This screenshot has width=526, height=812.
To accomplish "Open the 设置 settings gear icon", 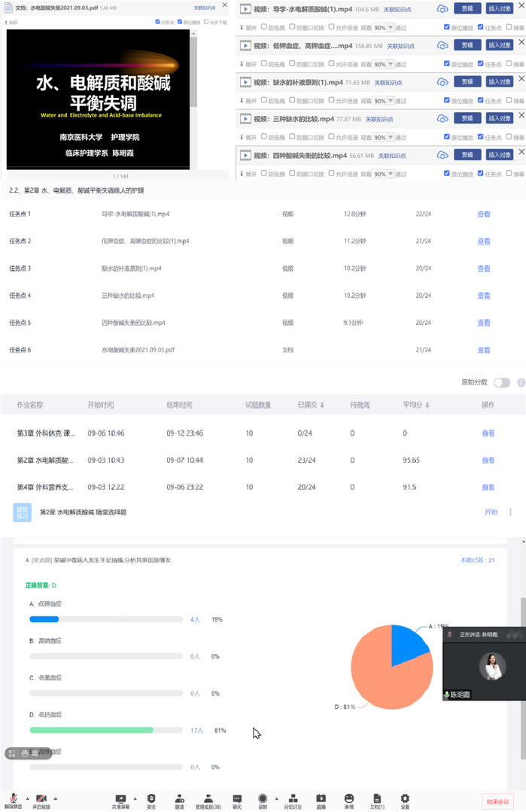I will coord(405,798).
